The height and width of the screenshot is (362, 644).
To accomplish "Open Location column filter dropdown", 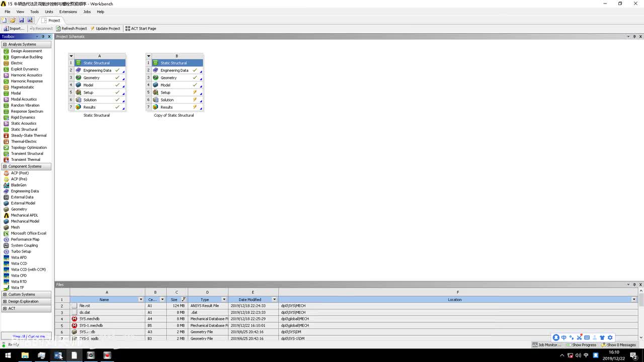I will [x=634, y=300].
